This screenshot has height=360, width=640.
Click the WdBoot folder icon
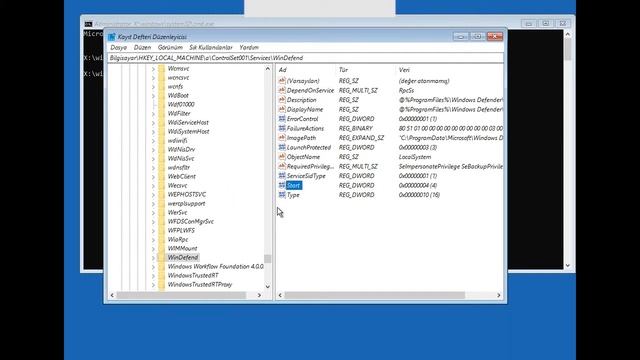coord(162,96)
